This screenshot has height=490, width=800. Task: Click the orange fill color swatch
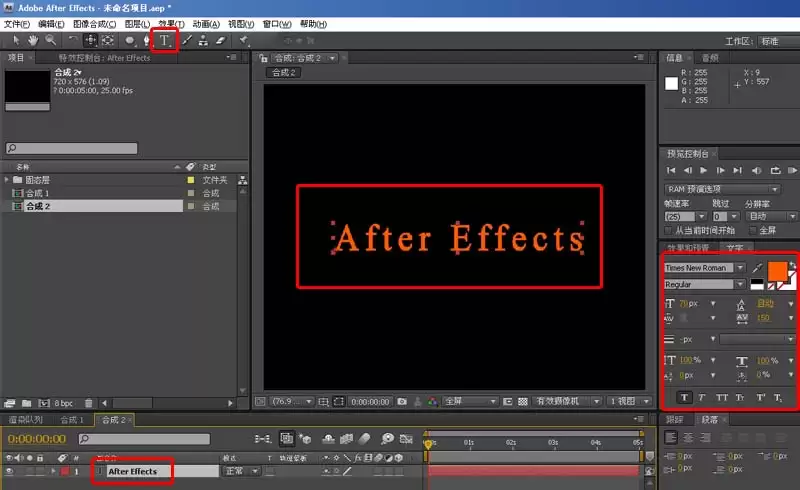pos(777,271)
